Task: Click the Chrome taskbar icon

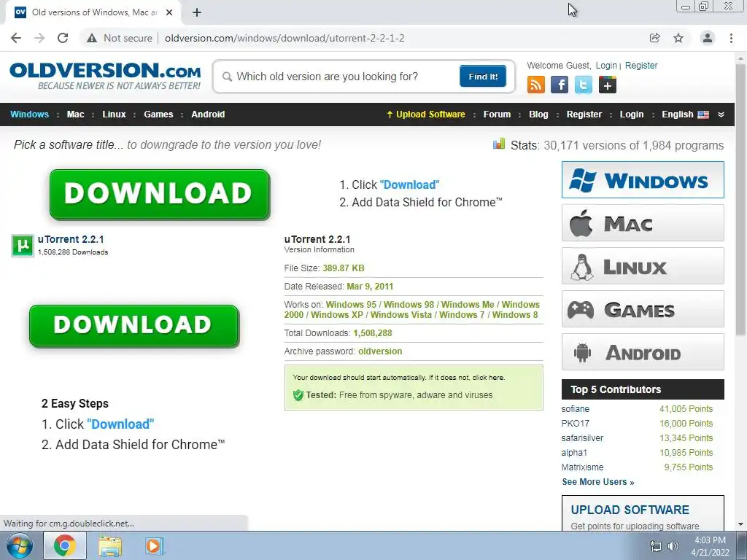Action: [65, 545]
